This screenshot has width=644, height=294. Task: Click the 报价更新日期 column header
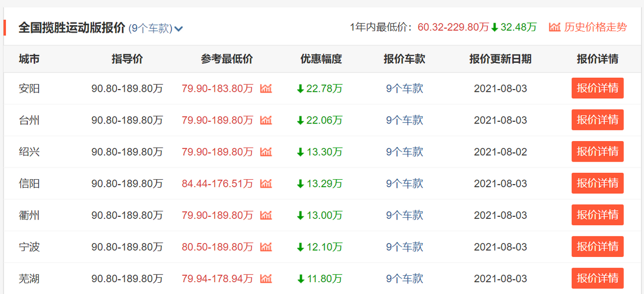click(500, 59)
